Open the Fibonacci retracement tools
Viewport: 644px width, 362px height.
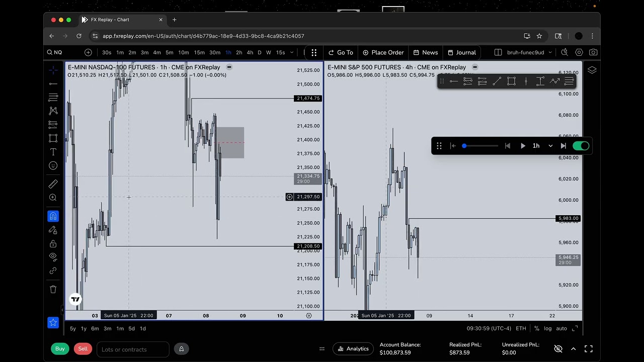(x=53, y=97)
